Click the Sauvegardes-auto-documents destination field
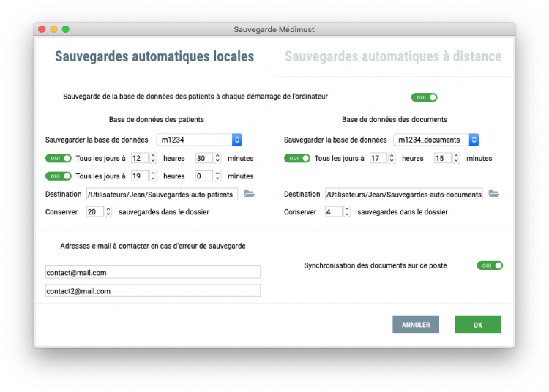Image resolution: width=549 pixels, height=392 pixels. (403, 194)
